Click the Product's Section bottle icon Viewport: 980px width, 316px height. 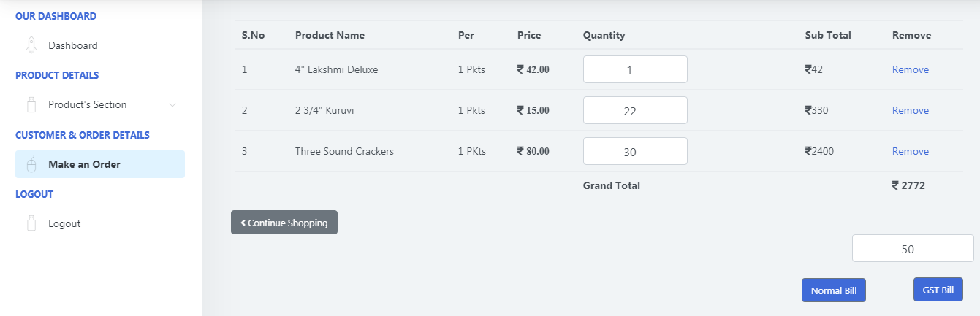(x=31, y=104)
